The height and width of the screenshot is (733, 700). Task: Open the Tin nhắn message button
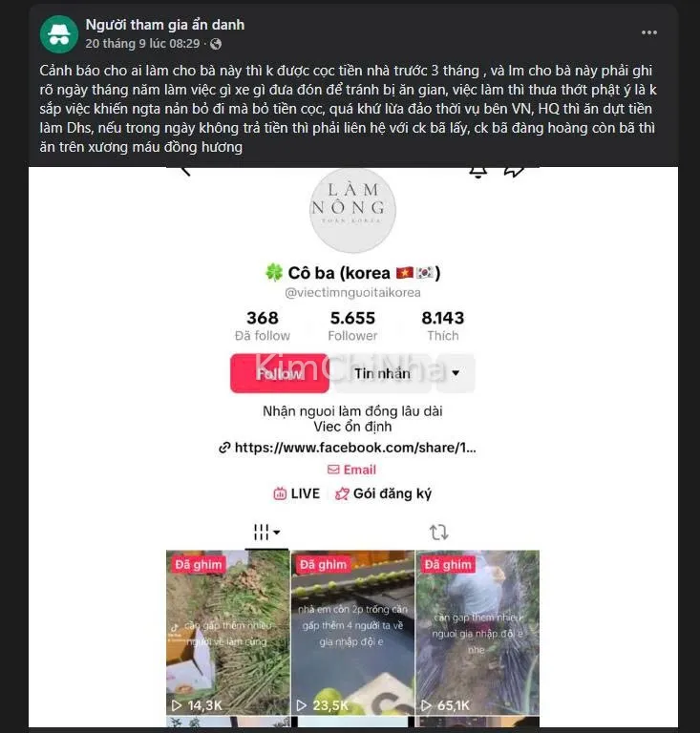coord(383,373)
